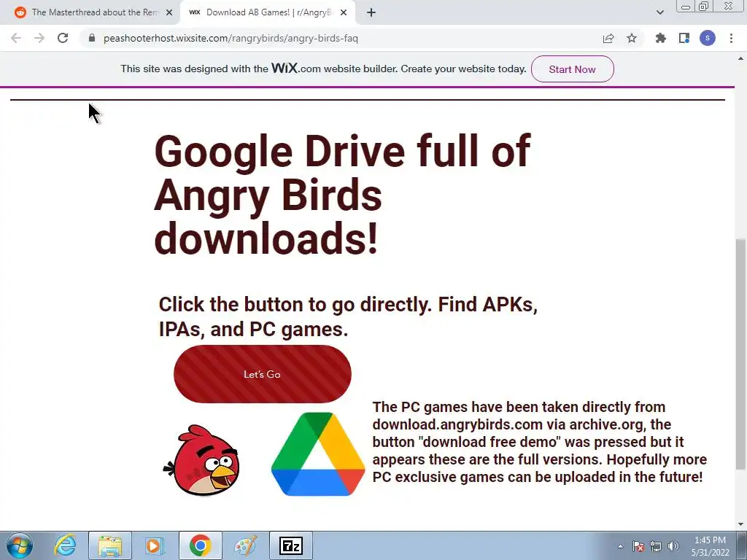Image resolution: width=747 pixels, height=560 pixels.
Task: Switch to The Masterthread Reddit tab
Action: click(x=95, y=12)
